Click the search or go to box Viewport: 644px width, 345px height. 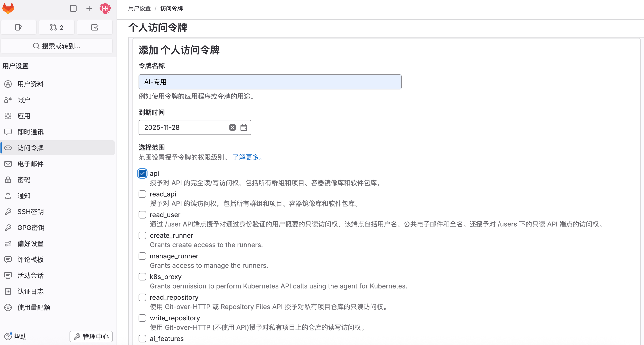(x=57, y=46)
